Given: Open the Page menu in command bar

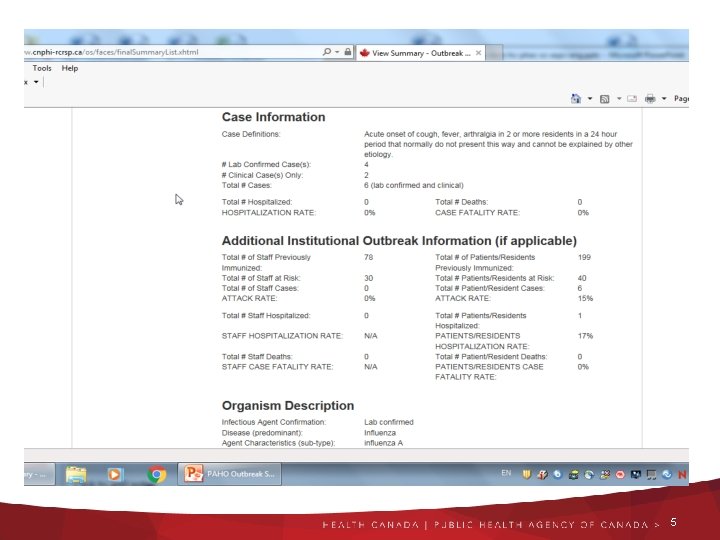Looking at the screenshot, I should [681, 98].
